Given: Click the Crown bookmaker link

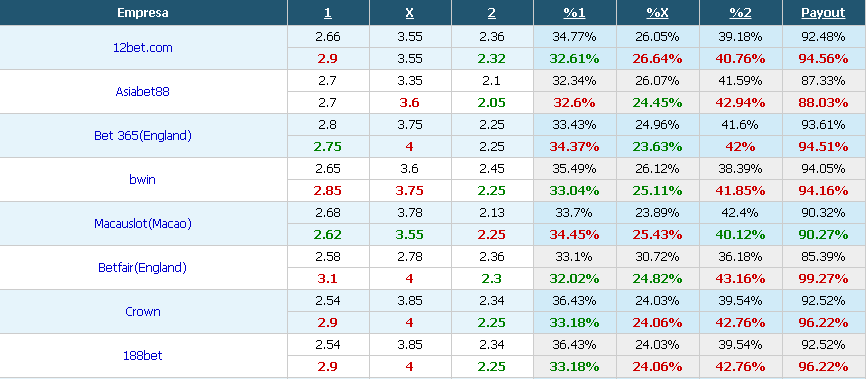Looking at the screenshot, I should tap(142, 312).
